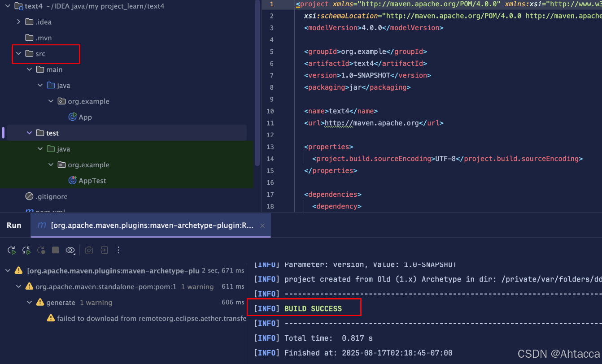Click the camera dump threads icon
The width and height of the screenshot is (602, 364).
coord(89,250)
